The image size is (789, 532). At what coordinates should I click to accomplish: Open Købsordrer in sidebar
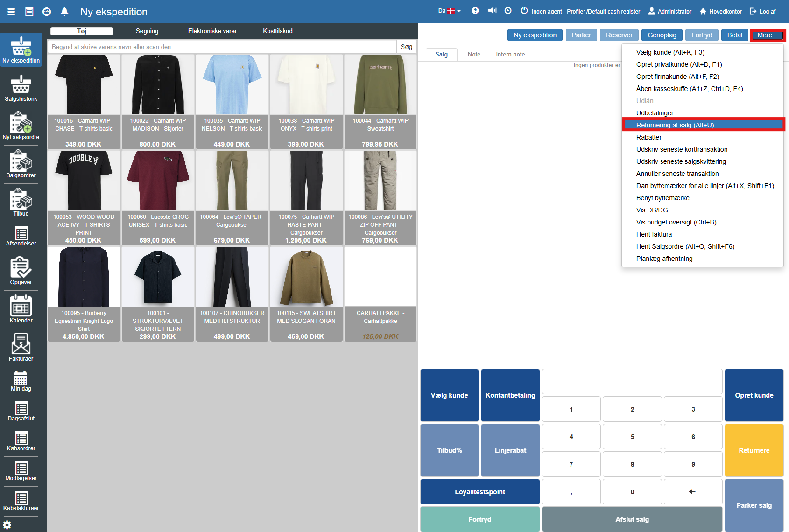click(x=21, y=441)
